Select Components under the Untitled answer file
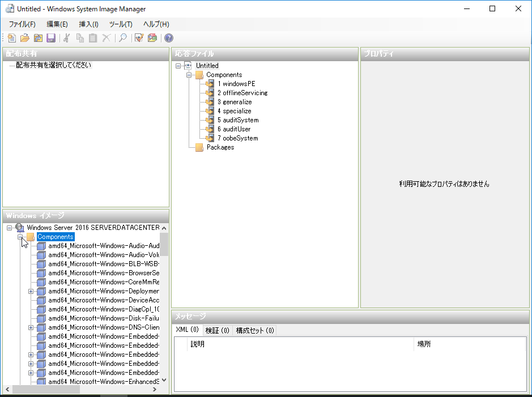This screenshot has height=397, width=532. 224,75
